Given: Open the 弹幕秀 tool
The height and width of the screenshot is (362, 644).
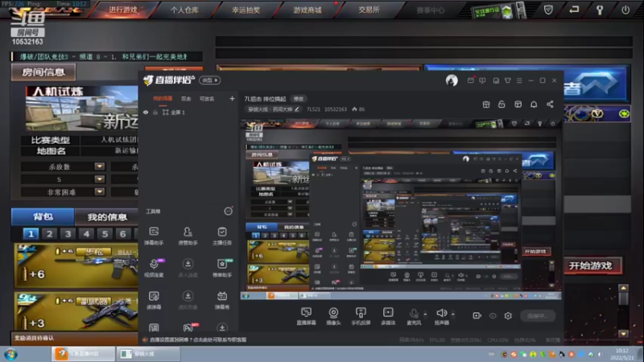Looking at the screenshot, I should tap(222, 300).
